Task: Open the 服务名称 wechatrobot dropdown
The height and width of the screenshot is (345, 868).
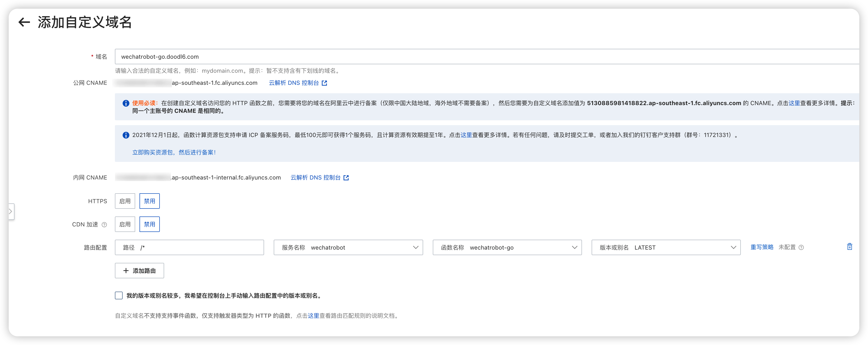Action: pyautogui.click(x=348, y=248)
